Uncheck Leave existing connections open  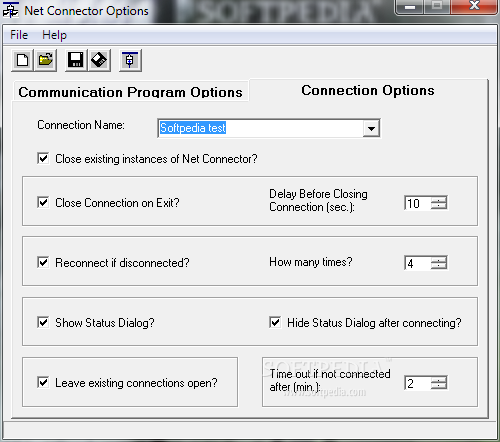tap(43, 382)
